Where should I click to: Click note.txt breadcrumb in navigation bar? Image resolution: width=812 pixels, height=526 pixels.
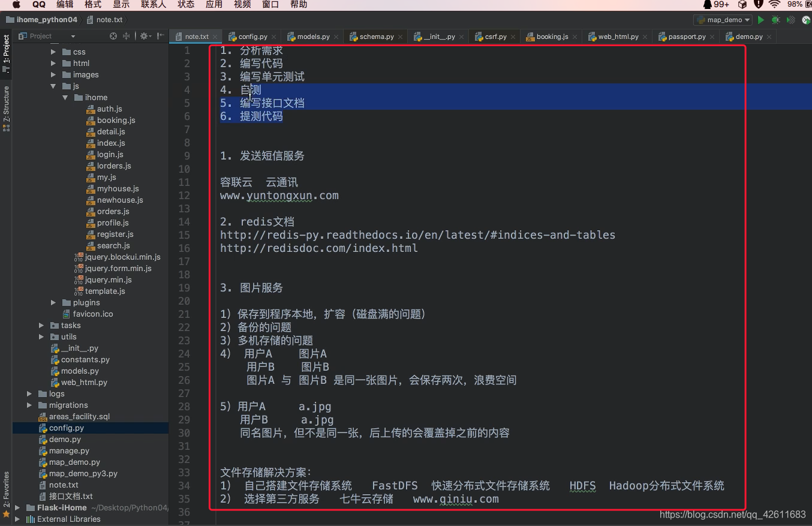click(106, 20)
